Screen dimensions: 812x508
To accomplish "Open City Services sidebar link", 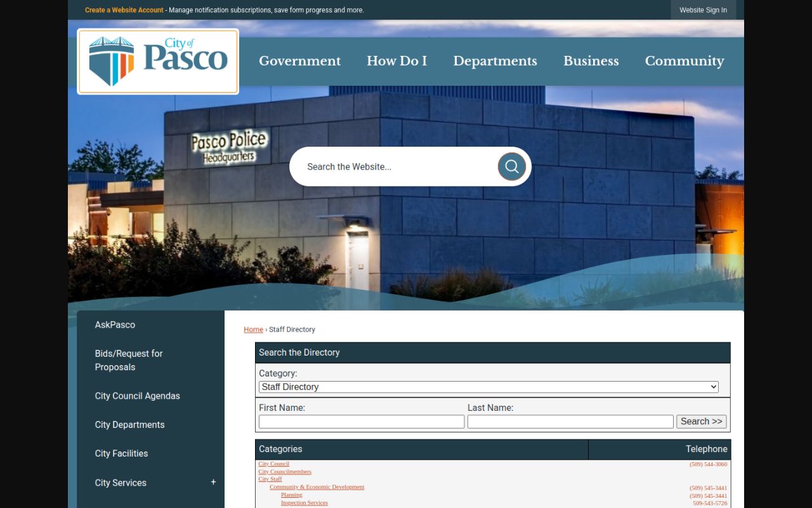I will point(121,483).
